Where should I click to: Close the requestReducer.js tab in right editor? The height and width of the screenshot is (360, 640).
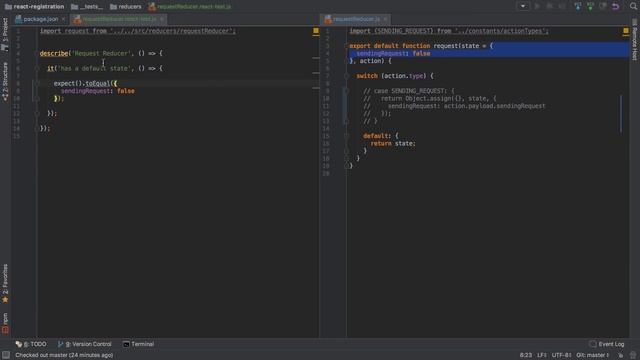385,19
